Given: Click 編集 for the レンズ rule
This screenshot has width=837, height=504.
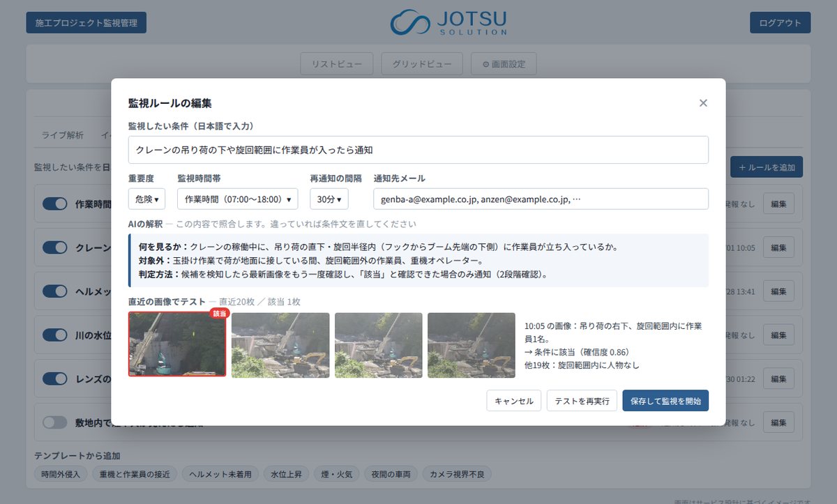Looking at the screenshot, I should pos(778,379).
